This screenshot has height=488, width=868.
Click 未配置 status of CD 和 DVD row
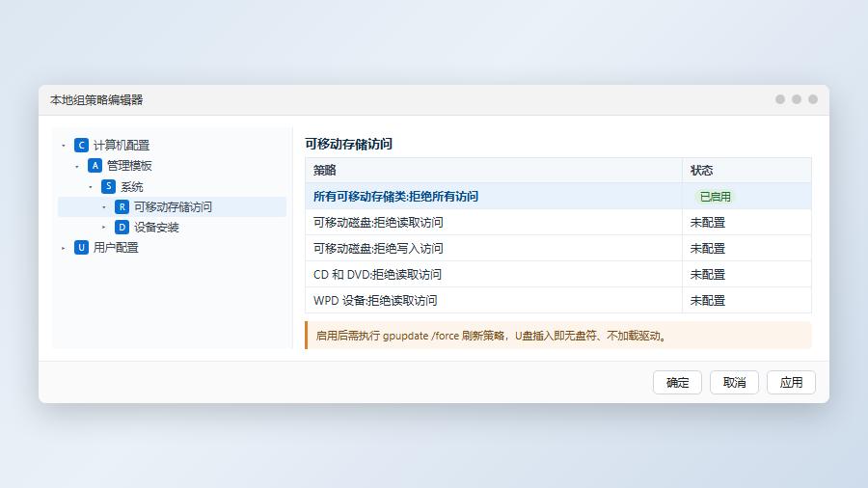pos(708,275)
